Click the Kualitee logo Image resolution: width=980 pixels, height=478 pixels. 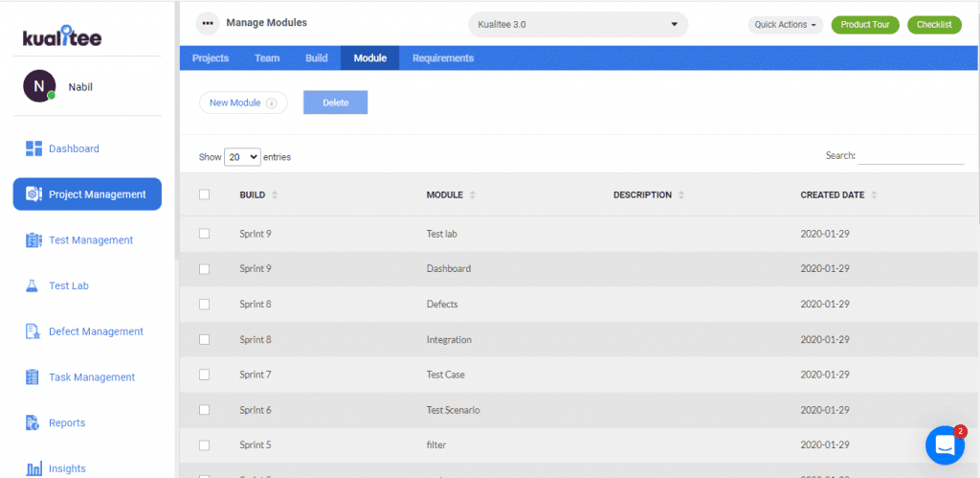pos(62,37)
